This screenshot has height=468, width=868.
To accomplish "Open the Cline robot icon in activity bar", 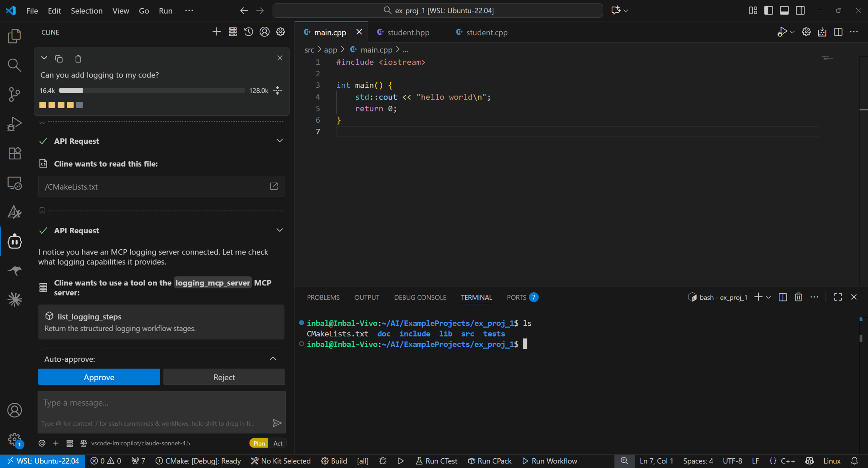I will pos(14,241).
